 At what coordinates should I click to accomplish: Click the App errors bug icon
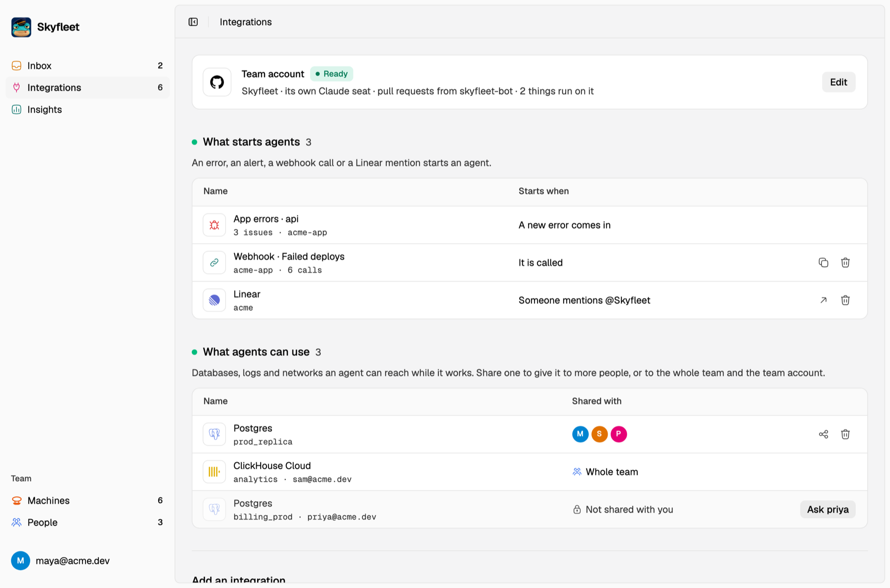point(214,225)
